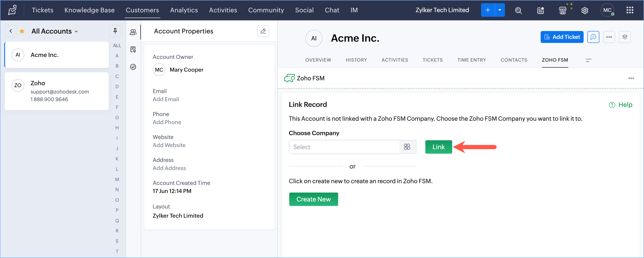Open the apps grid launcher icon
Image resolution: width=644 pixels, height=258 pixels.
point(630,10)
